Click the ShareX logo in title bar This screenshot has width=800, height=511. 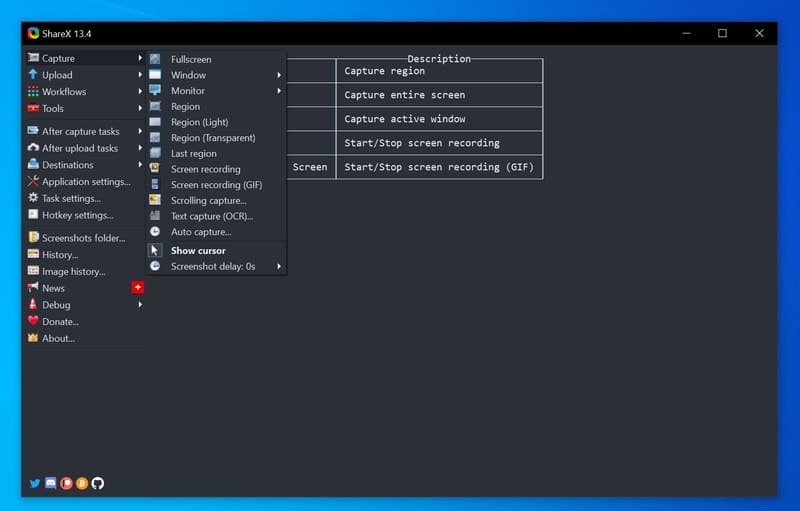(x=33, y=33)
